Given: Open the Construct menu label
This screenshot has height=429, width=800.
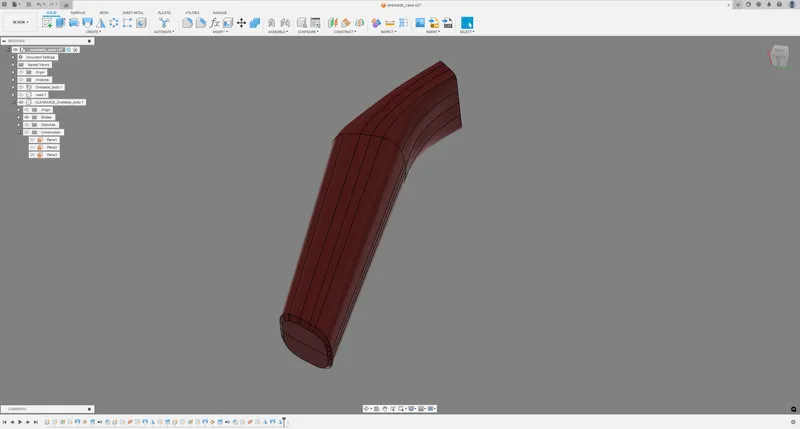Looking at the screenshot, I should point(345,32).
